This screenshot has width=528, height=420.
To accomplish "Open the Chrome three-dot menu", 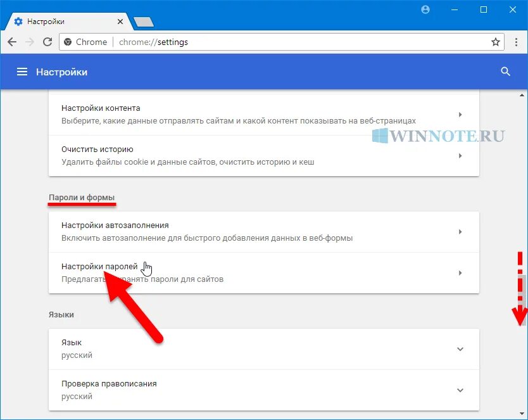I will pyautogui.click(x=516, y=42).
